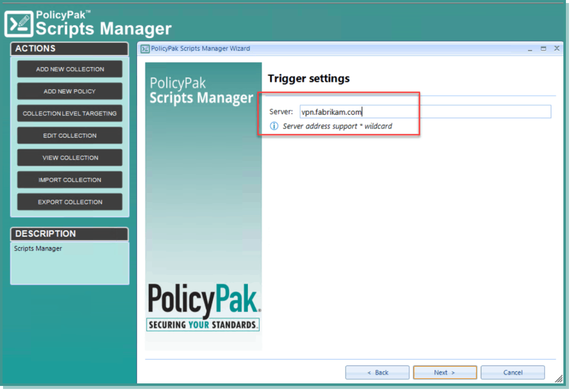Screen dimensions: 572x392
Task: Click the Scripts Manager logo icon
Action: 19,24
